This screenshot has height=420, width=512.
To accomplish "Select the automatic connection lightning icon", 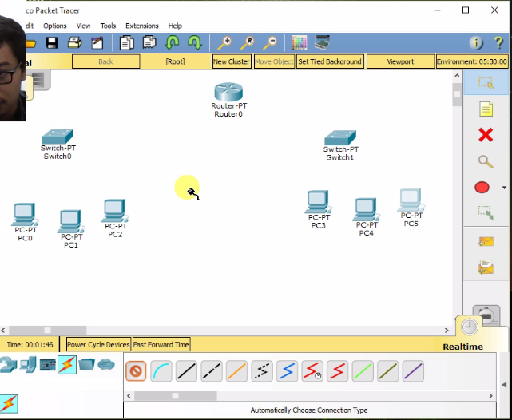I will (x=9, y=403).
